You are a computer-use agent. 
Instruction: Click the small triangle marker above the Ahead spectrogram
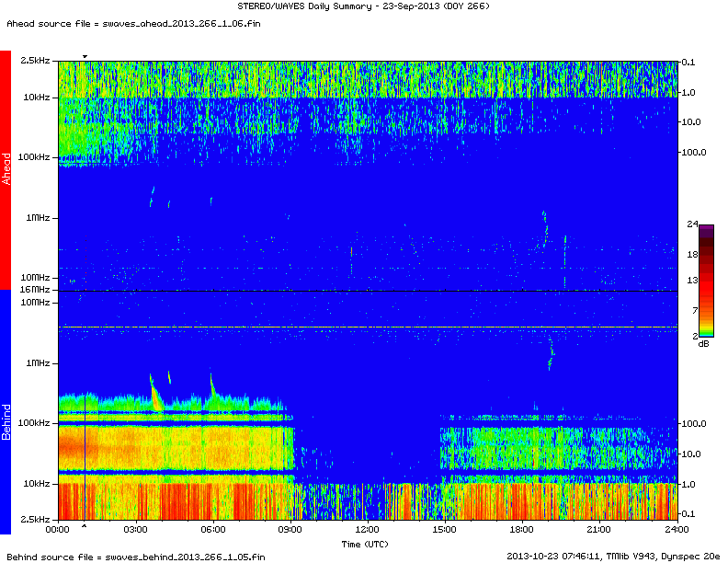click(85, 56)
